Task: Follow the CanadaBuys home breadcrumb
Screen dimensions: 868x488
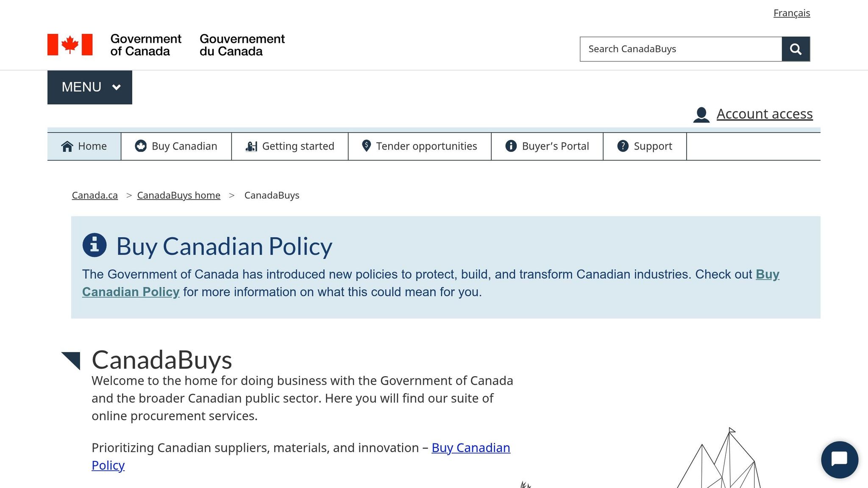Action: [179, 195]
